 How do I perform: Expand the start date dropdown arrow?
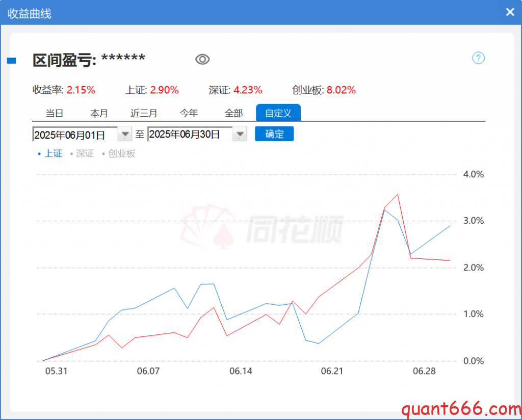pos(125,135)
